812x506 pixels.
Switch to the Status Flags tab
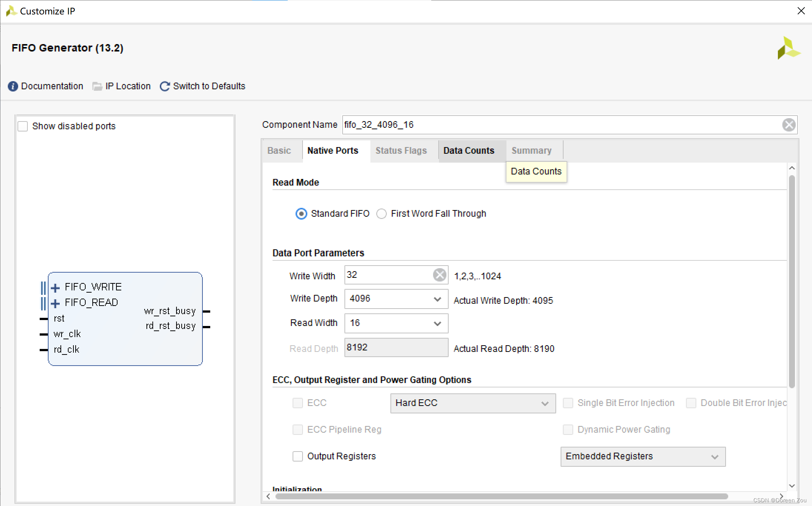pyautogui.click(x=401, y=151)
